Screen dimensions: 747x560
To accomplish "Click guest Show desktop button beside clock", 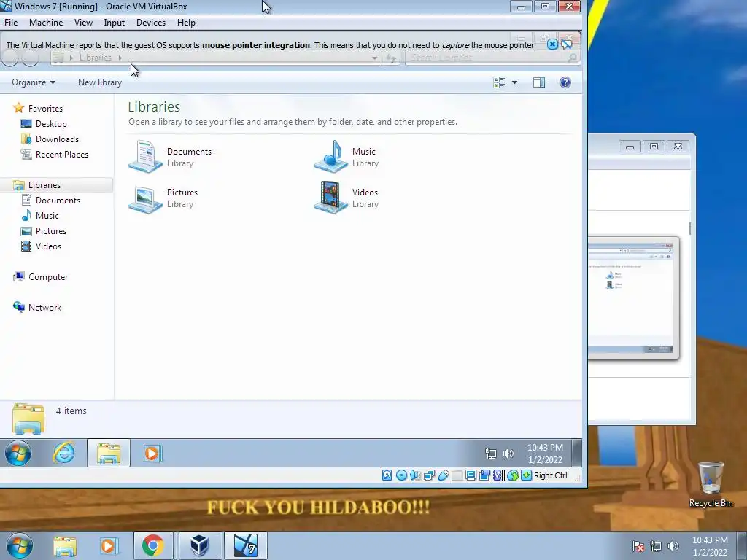I will (576, 453).
